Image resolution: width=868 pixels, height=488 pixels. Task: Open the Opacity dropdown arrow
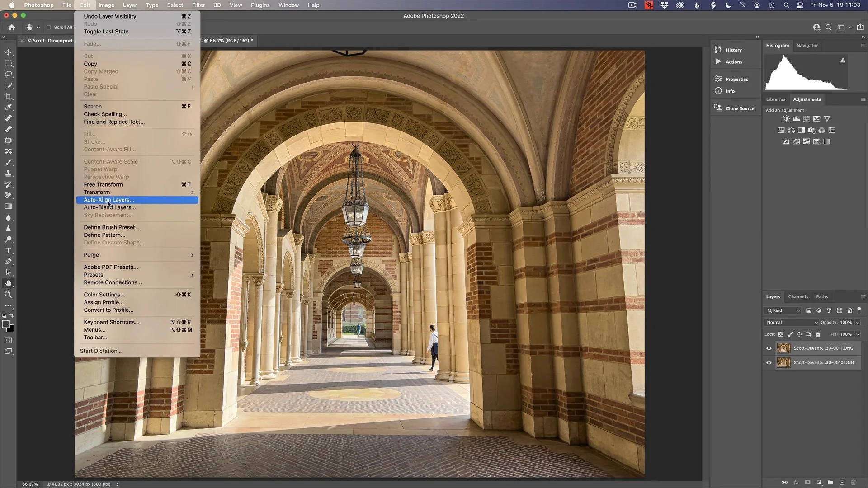point(857,322)
